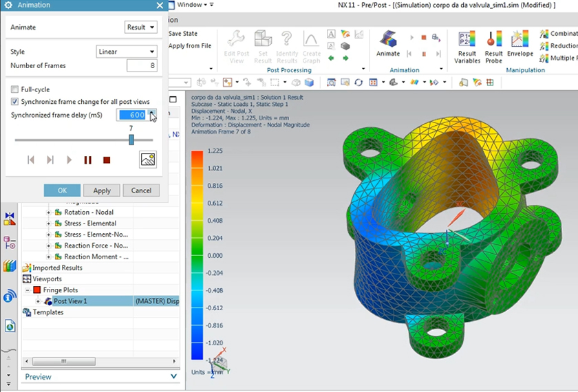Open the Style Linear dropdown
578x392 pixels.
127,52
